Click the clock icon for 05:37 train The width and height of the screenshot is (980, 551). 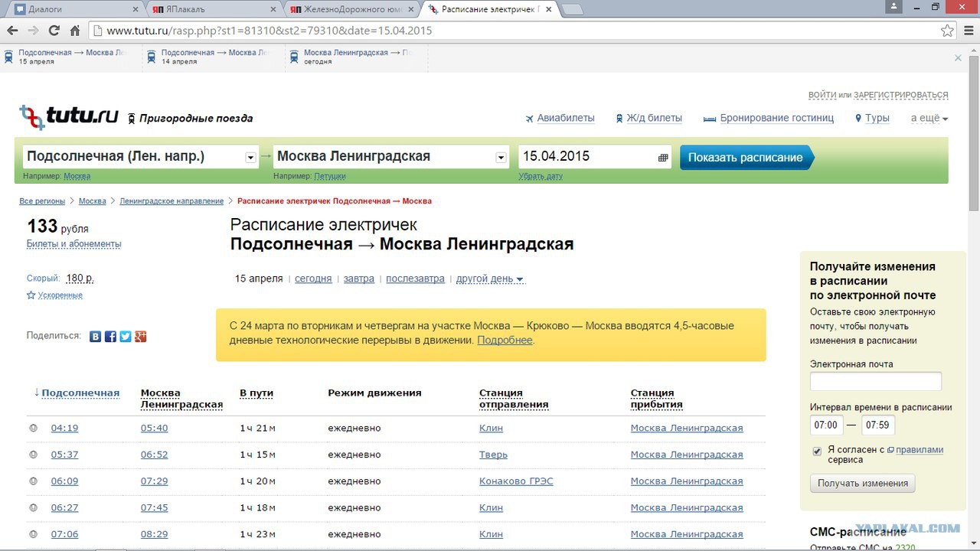coord(33,455)
